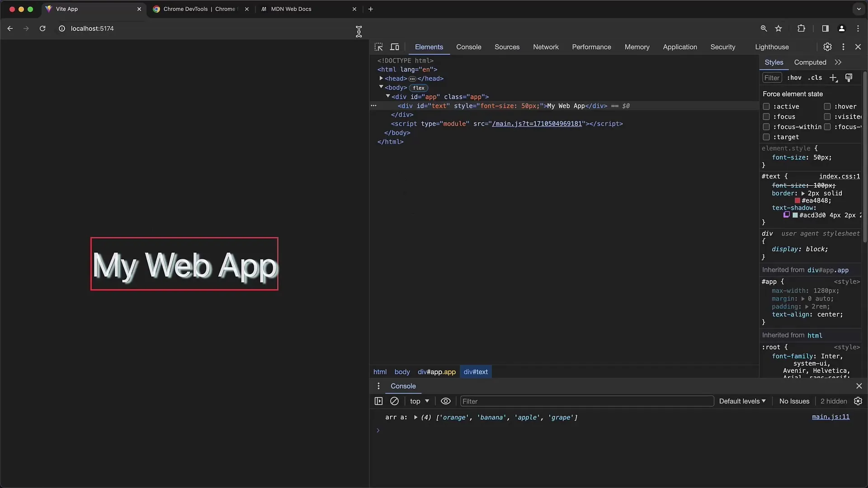Toggle the :active force state checkbox
This screenshot has height=488, width=868.
pyautogui.click(x=767, y=106)
